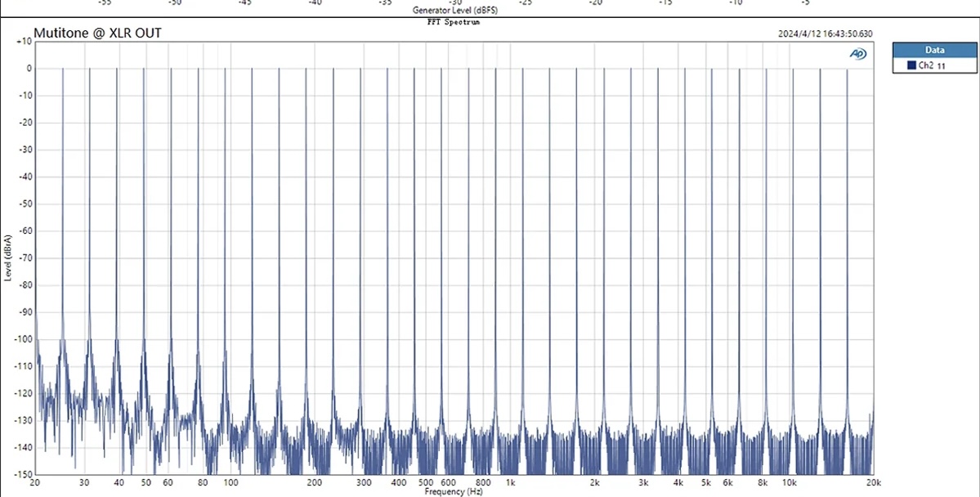Select the timestamp 2024/4/12 16:43:50.630
980x497 pixels.
point(825,34)
